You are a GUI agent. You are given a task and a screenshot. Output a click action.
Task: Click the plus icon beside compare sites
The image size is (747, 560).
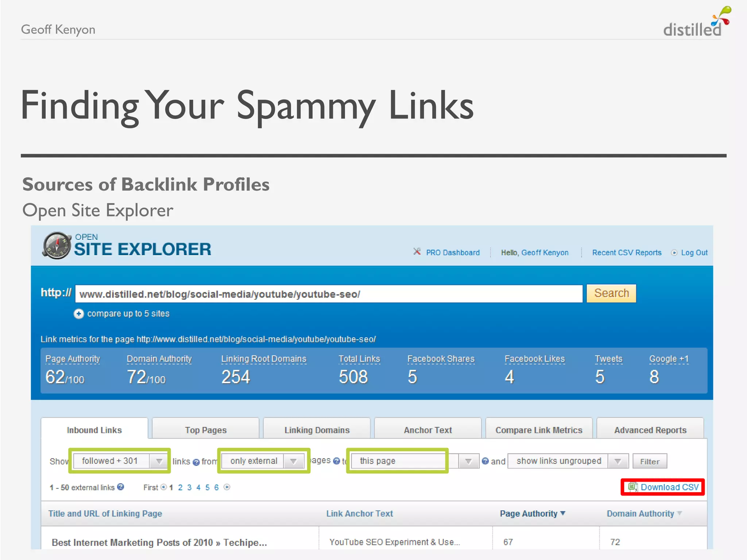tap(79, 314)
